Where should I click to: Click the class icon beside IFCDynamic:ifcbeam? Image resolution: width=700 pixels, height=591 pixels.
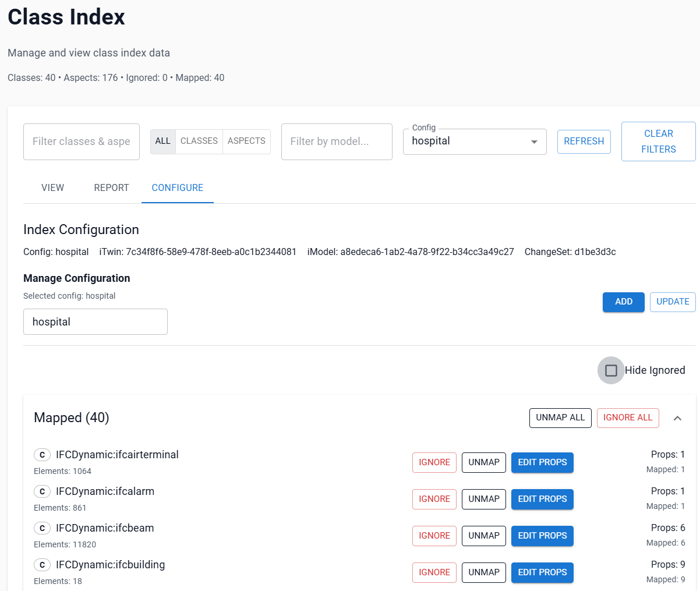coord(42,528)
